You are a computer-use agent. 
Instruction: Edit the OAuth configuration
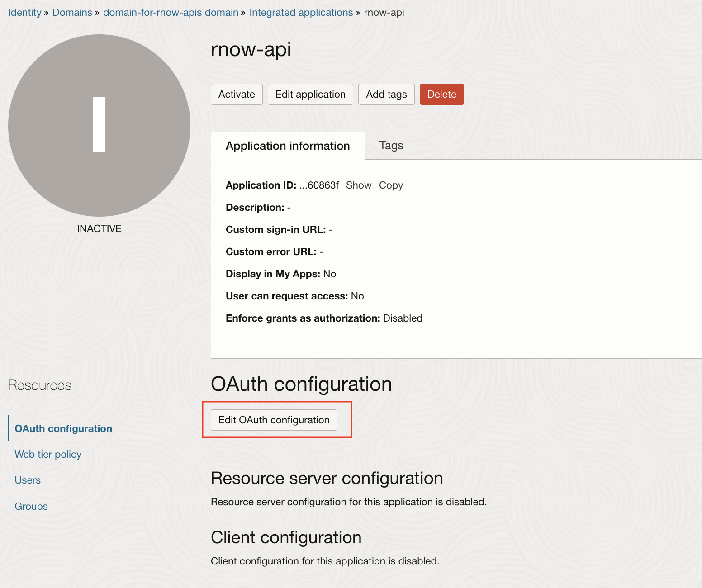pyautogui.click(x=273, y=420)
